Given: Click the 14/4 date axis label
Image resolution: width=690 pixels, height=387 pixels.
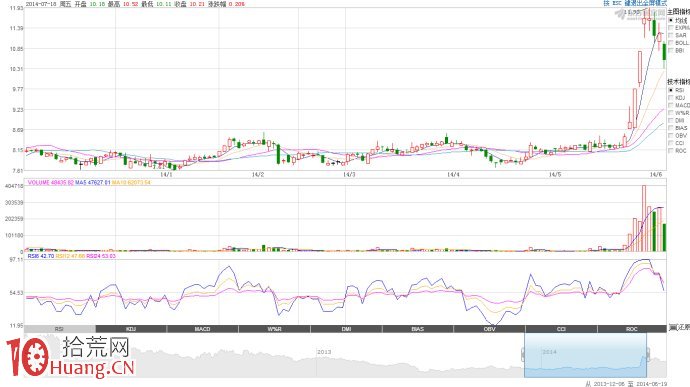Looking at the screenshot, I should (x=453, y=175).
